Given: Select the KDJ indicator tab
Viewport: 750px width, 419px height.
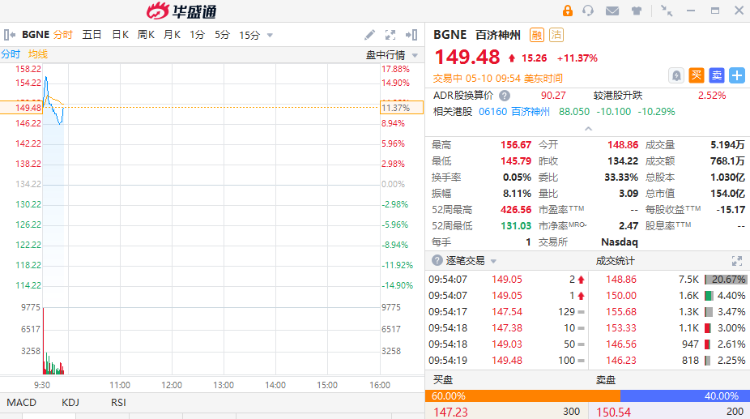Looking at the screenshot, I should (x=70, y=402).
